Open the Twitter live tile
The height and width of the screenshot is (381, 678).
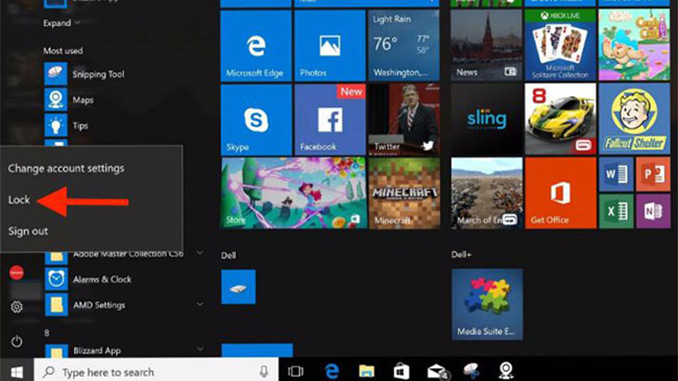404,120
